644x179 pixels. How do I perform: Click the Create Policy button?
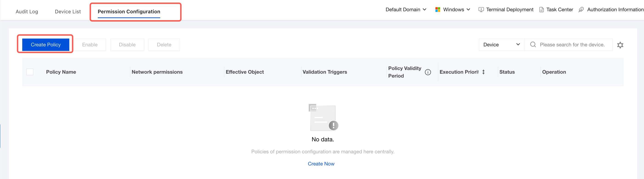[x=46, y=45]
